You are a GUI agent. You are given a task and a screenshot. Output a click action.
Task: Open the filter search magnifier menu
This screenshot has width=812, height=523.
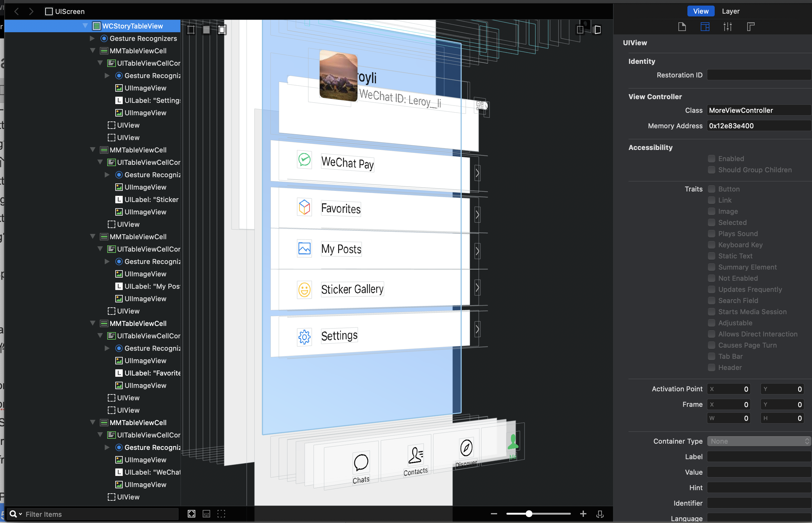[15, 514]
